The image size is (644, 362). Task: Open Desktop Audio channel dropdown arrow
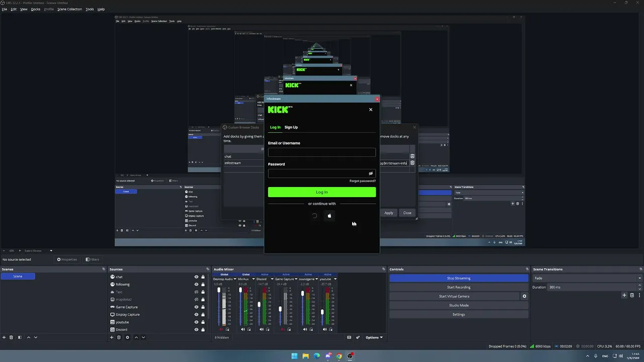pyautogui.click(x=235, y=279)
